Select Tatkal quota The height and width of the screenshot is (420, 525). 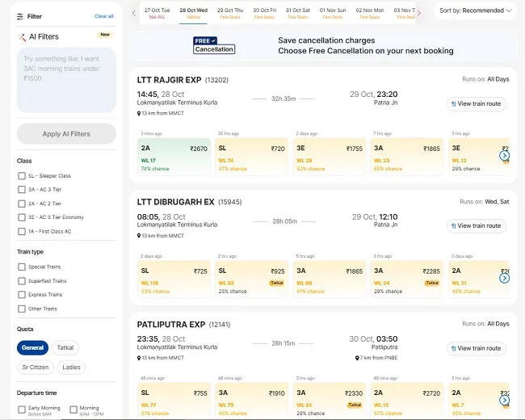65,347
